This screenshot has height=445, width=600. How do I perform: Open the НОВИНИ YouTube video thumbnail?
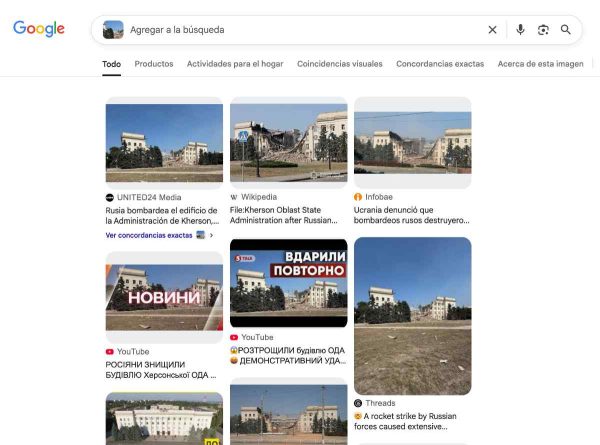click(164, 297)
